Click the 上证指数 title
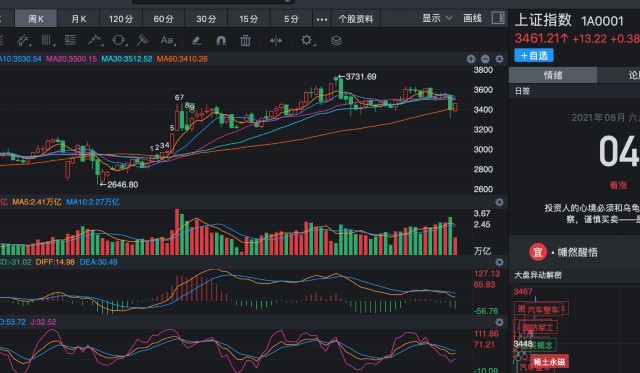This screenshot has width=640, height=373. coord(543,20)
